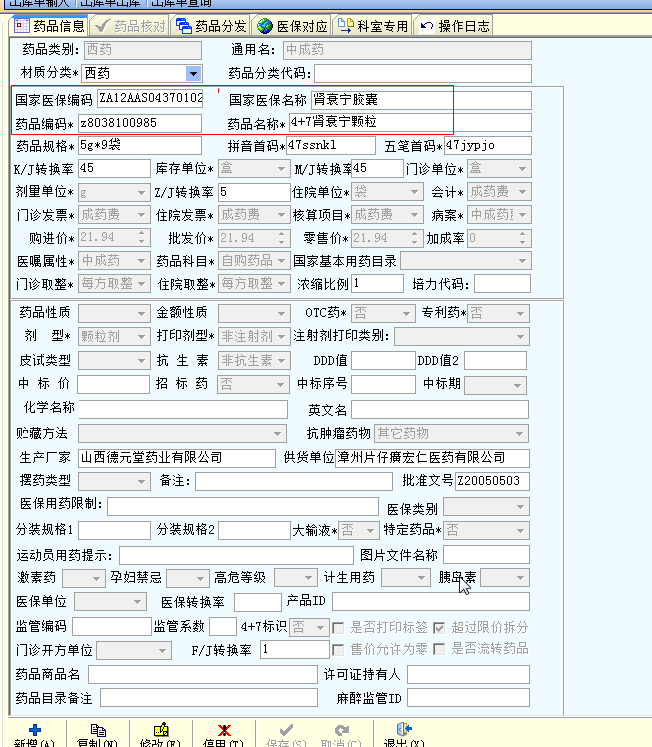652x747 pixels.
Task: Open the 材质分类 dropdown showing 西药
Action: [193, 73]
